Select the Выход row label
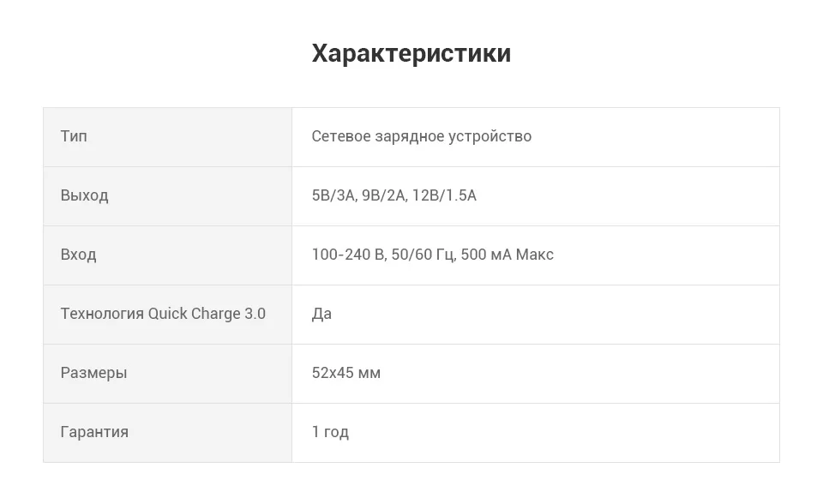Viewport: 823px width, 504px height. click(85, 195)
